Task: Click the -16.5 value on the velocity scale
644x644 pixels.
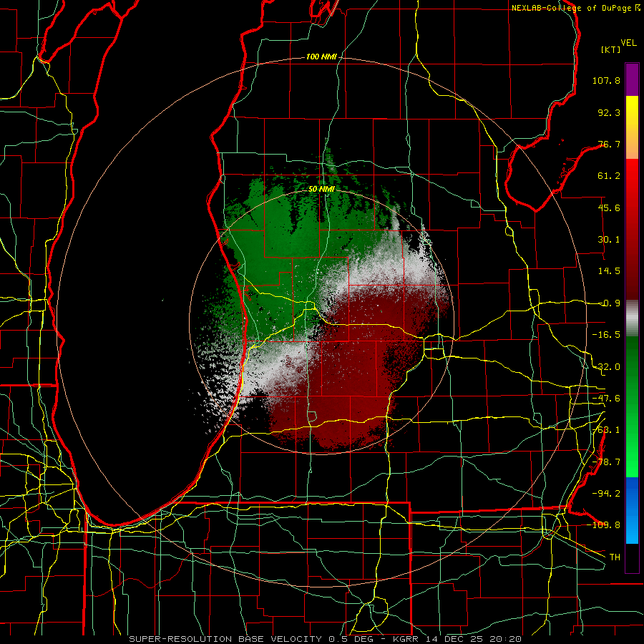Action: 606,335
